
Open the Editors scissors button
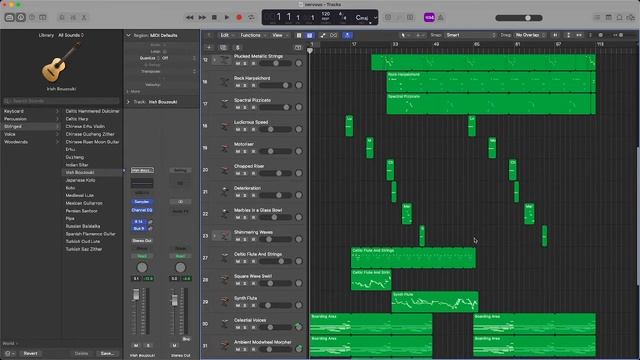84,18
